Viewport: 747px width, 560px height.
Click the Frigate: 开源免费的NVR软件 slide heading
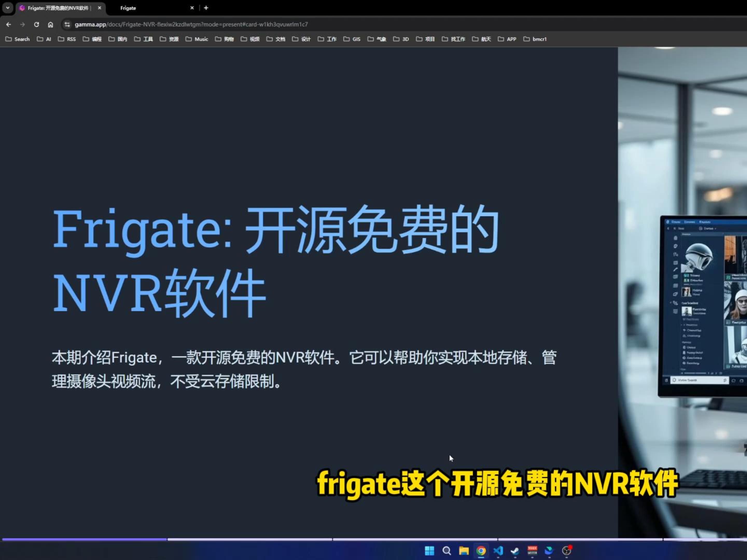click(276, 262)
